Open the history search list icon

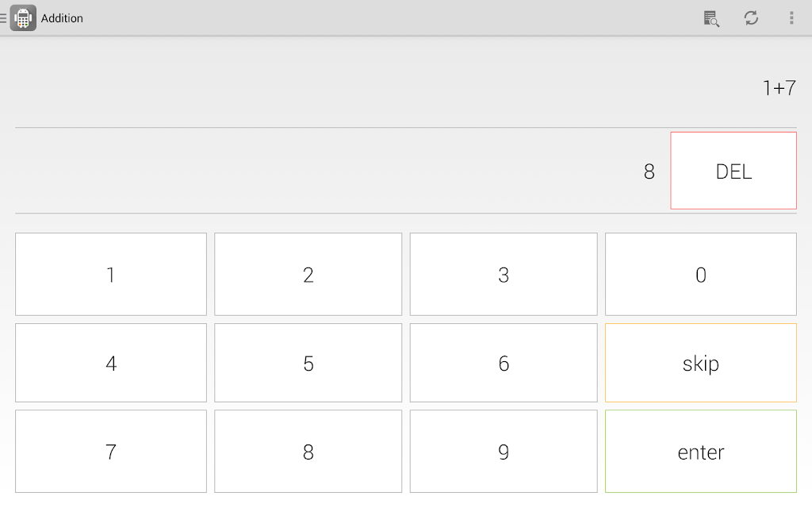coord(711,18)
